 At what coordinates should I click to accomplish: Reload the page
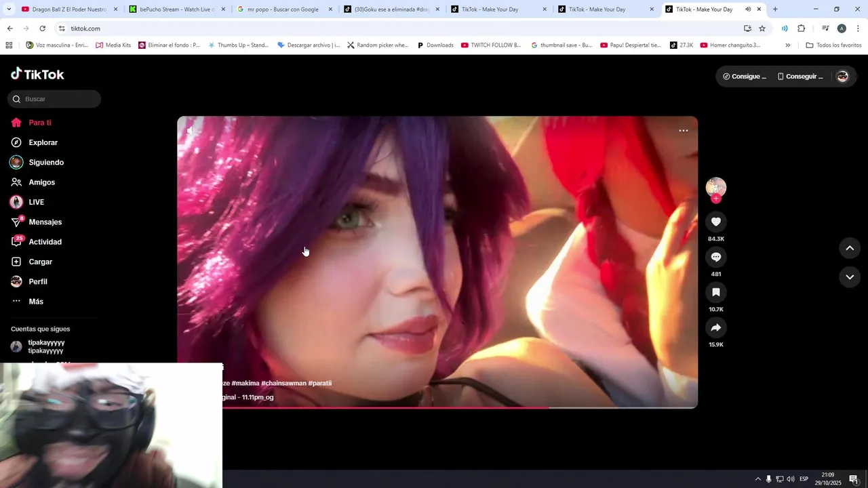tap(42, 28)
